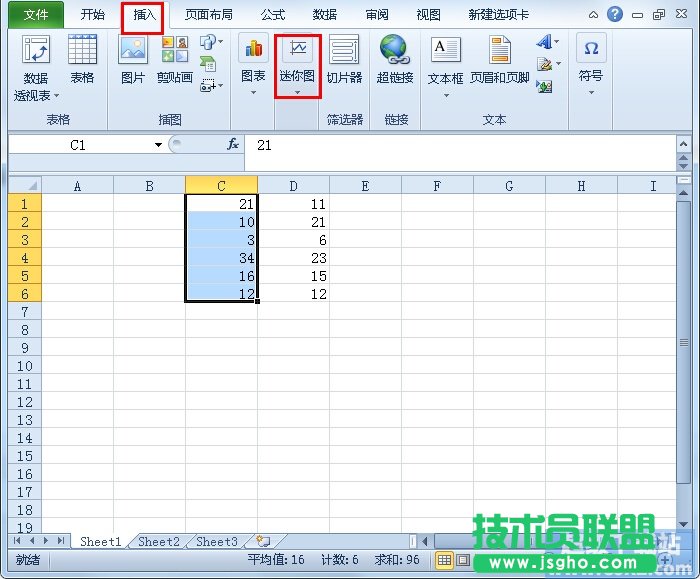Viewport: 700px width, 579px height.
Task: Switch to the 公式 Formulas tab
Action: [273, 15]
